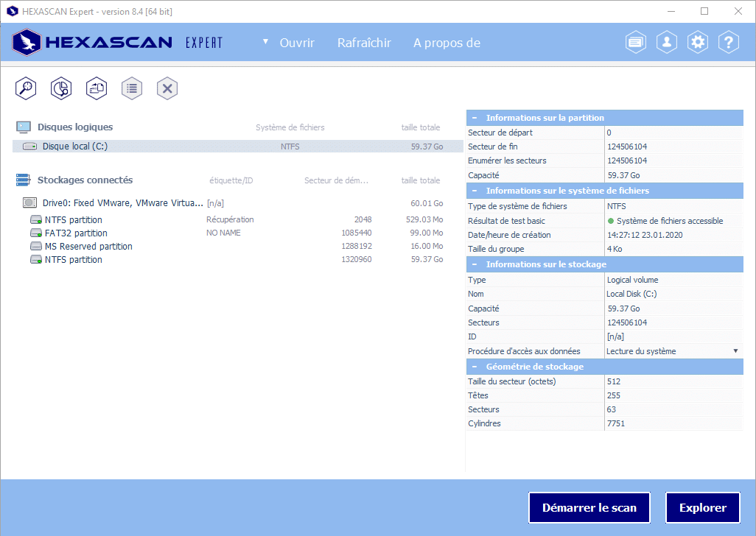This screenshot has height=536, width=756.
Task: Click the Taille du groupe value 4 Ko
Action: (x=615, y=249)
